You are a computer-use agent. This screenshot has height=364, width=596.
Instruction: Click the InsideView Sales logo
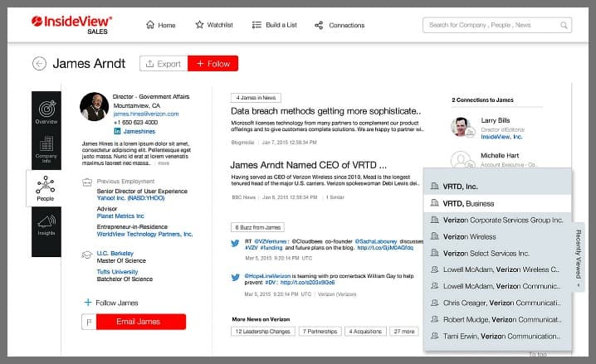click(x=71, y=24)
